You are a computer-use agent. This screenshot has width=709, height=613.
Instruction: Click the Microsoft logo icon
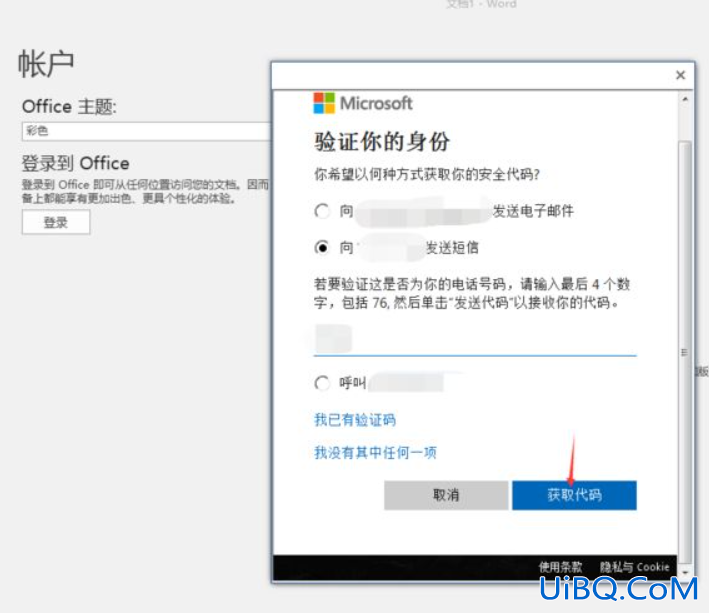pos(324,103)
